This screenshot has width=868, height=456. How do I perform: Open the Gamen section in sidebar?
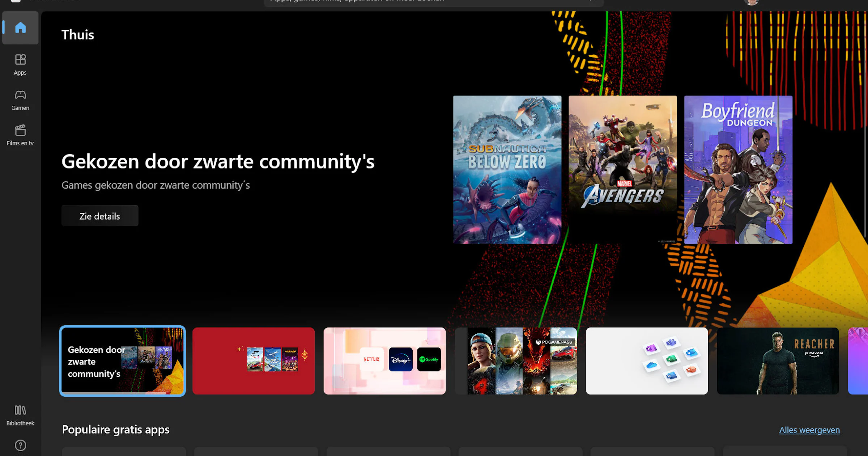coord(20,100)
